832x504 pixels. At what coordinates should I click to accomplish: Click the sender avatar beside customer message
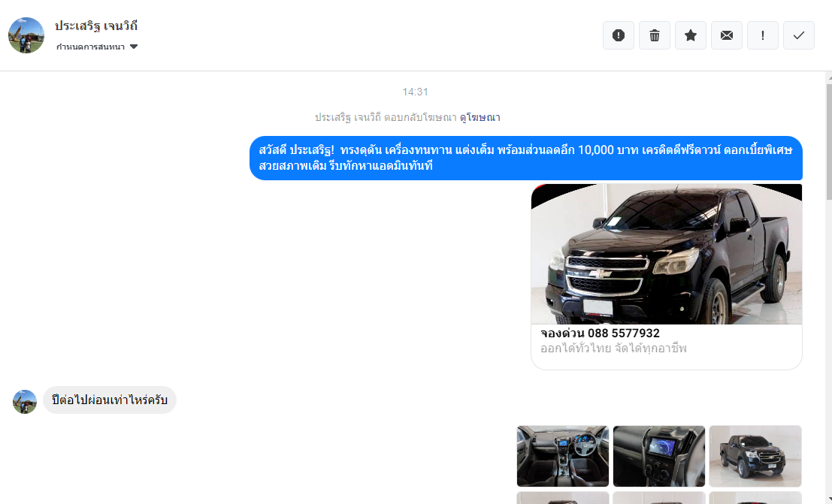pyautogui.click(x=24, y=402)
